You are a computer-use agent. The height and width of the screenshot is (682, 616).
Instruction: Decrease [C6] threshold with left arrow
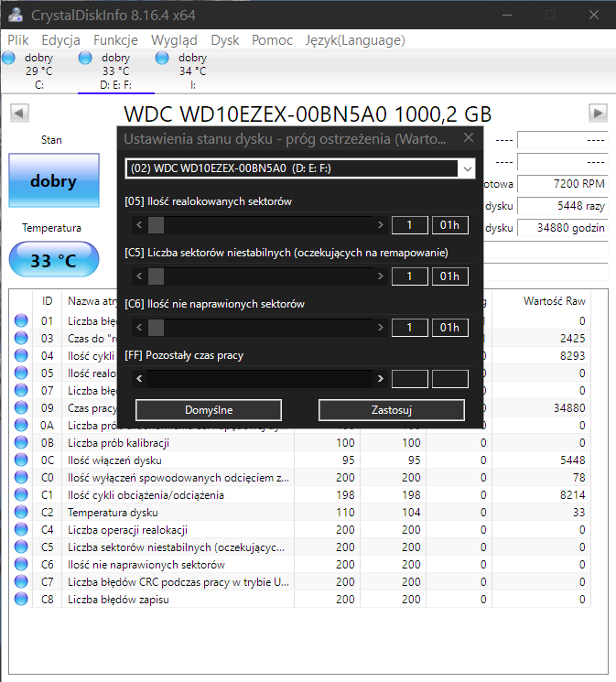(139, 328)
